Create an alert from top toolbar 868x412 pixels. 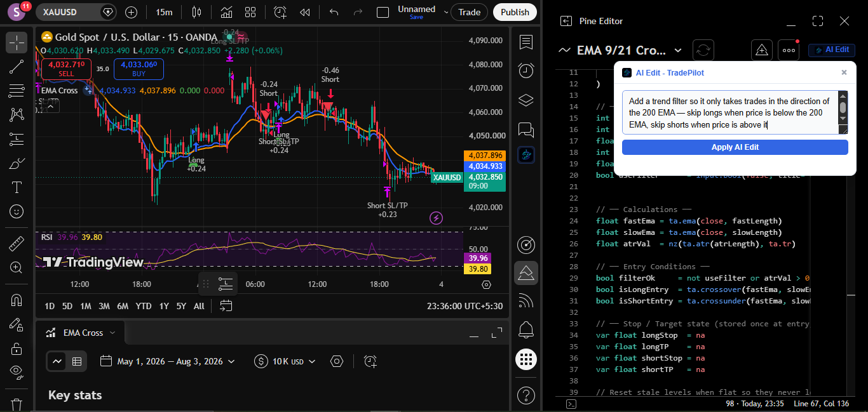click(280, 12)
